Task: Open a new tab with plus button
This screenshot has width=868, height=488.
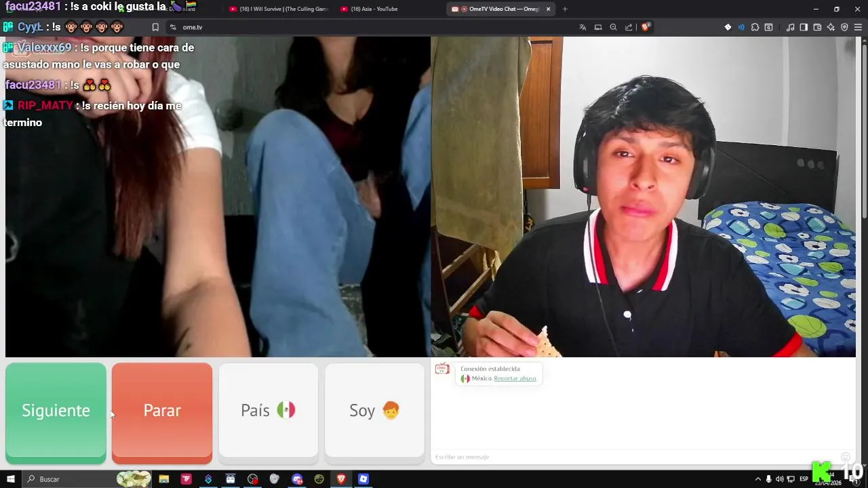Action: [565, 9]
